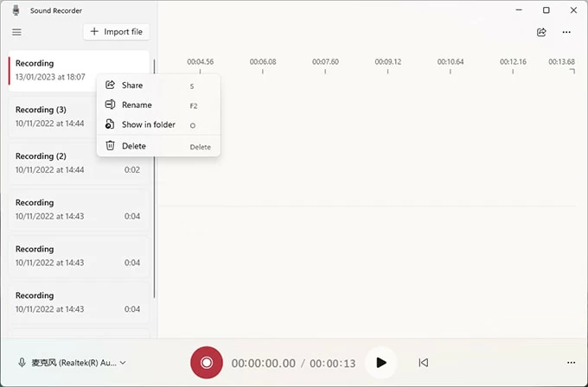This screenshot has width=588, height=387.
Task: Select the recording dated 13/01/2023
Action: coord(52,70)
